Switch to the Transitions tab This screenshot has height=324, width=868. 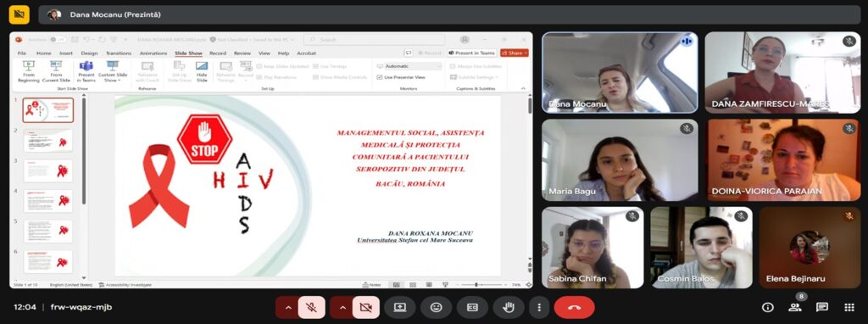pos(119,53)
